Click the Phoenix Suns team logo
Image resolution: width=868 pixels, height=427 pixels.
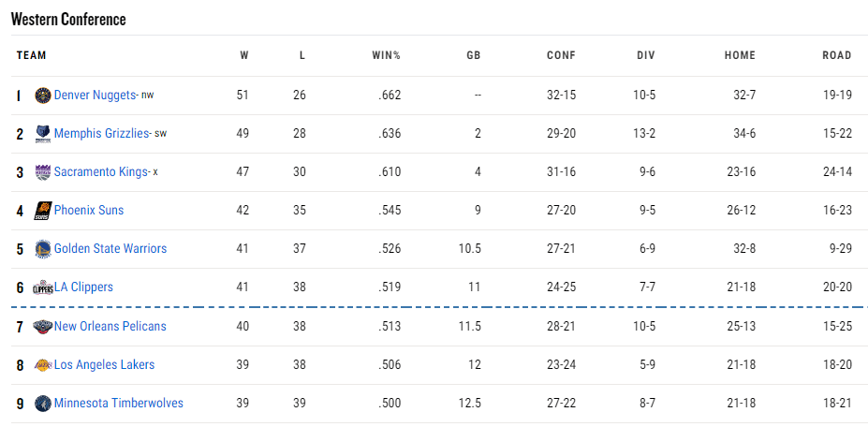point(43,211)
